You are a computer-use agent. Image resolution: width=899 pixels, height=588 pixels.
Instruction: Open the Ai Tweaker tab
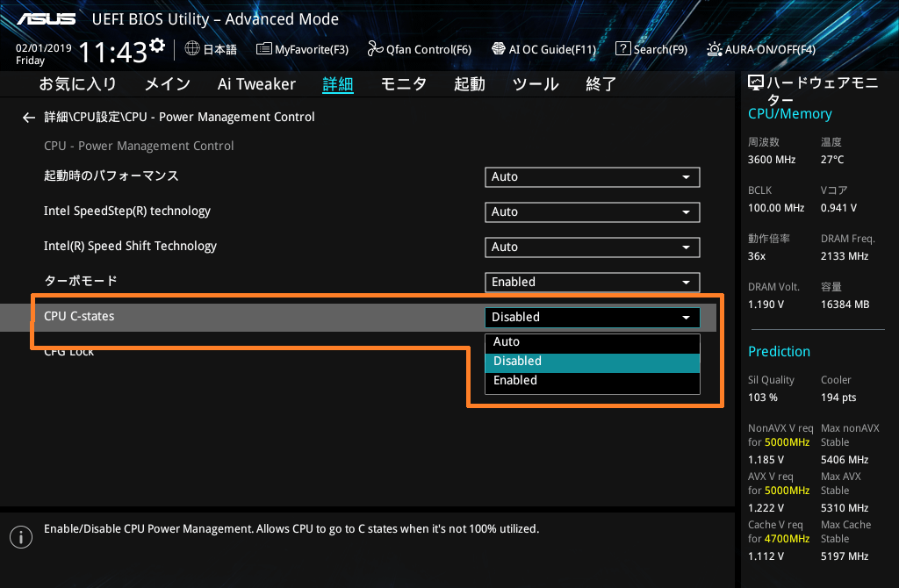[256, 84]
